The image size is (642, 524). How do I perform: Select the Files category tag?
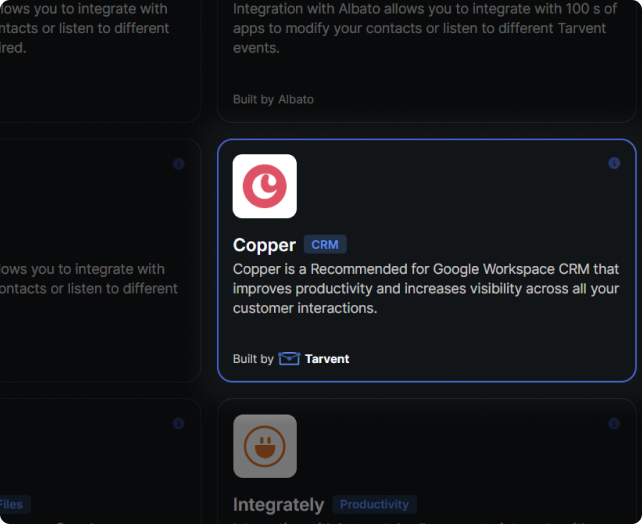[x=12, y=505]
